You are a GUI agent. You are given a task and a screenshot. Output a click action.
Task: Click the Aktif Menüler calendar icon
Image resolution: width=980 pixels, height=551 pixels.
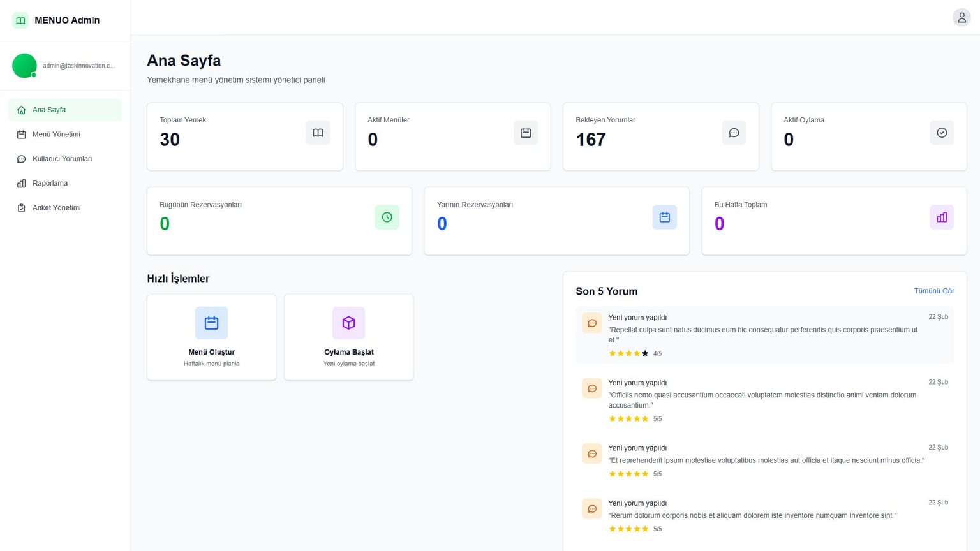pyautogui.click(x=526, y=133)
